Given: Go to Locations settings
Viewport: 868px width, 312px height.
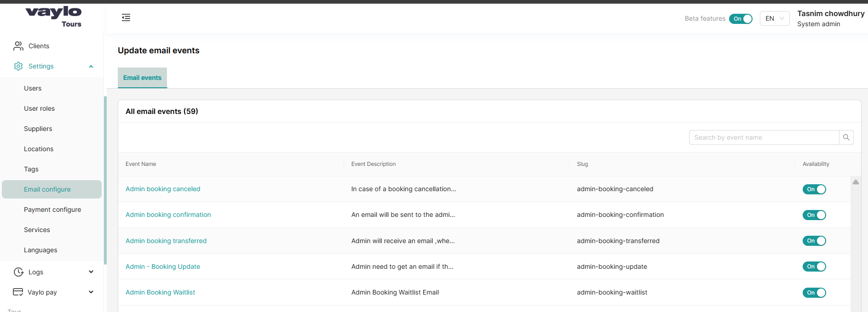Looking at the screenshot, I should pos(39,149).
